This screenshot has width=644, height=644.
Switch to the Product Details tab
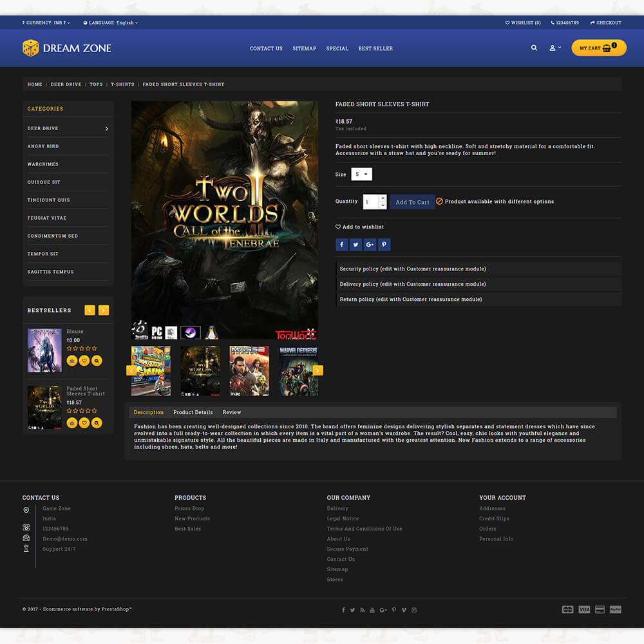click(193, 412)
